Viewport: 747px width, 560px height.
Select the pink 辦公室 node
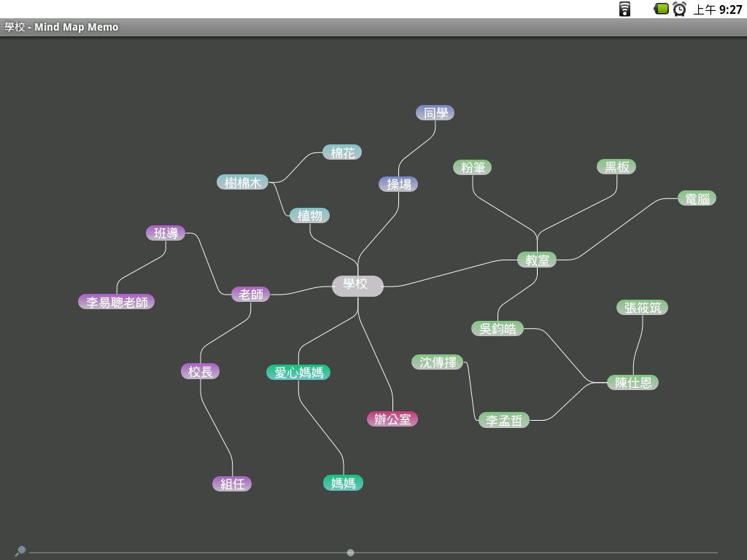coord(392,419)
